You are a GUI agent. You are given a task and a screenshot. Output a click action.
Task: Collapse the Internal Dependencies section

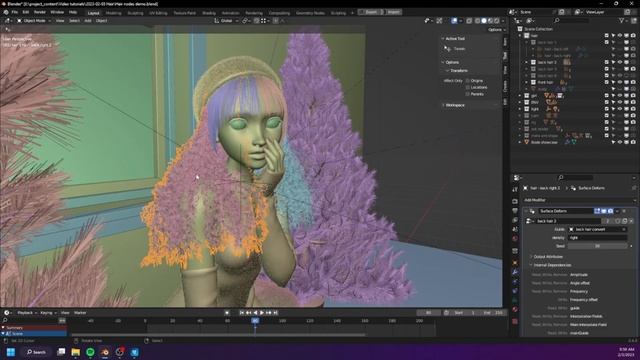552,265
